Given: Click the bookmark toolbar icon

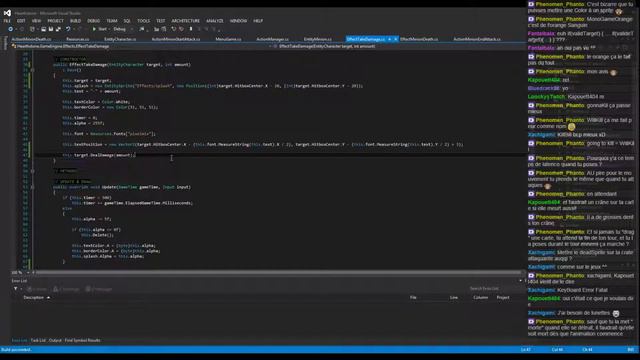Looking at the screenshot, I should [x=191, y=29].
